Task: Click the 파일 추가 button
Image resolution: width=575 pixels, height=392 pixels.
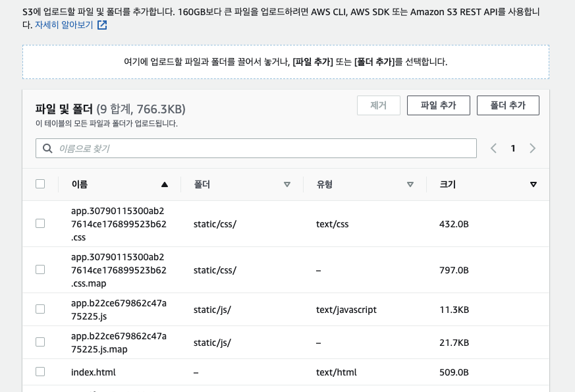Action: [x=438, y=105]
